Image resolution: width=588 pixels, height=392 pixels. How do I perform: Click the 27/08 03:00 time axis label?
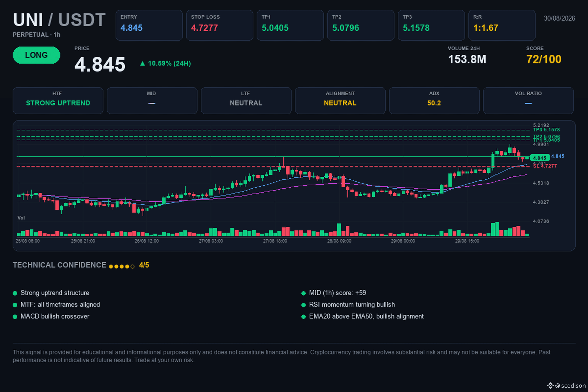[211, 241]
